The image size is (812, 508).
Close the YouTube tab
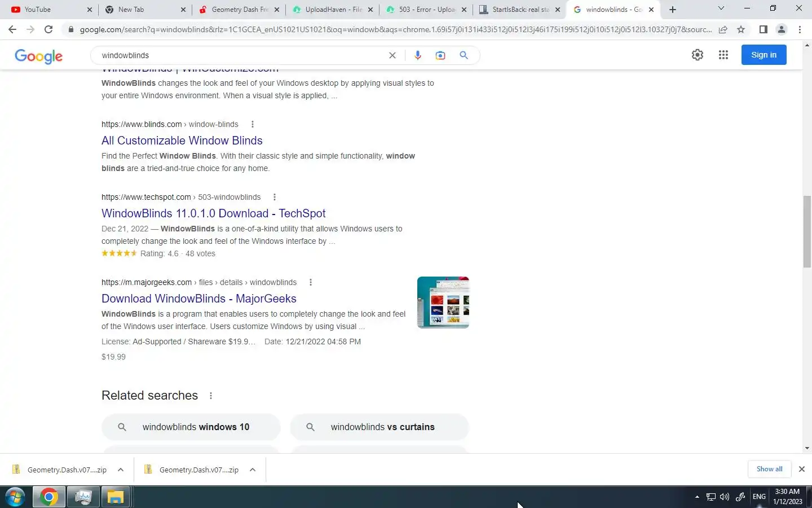click(x=89, y=10)
